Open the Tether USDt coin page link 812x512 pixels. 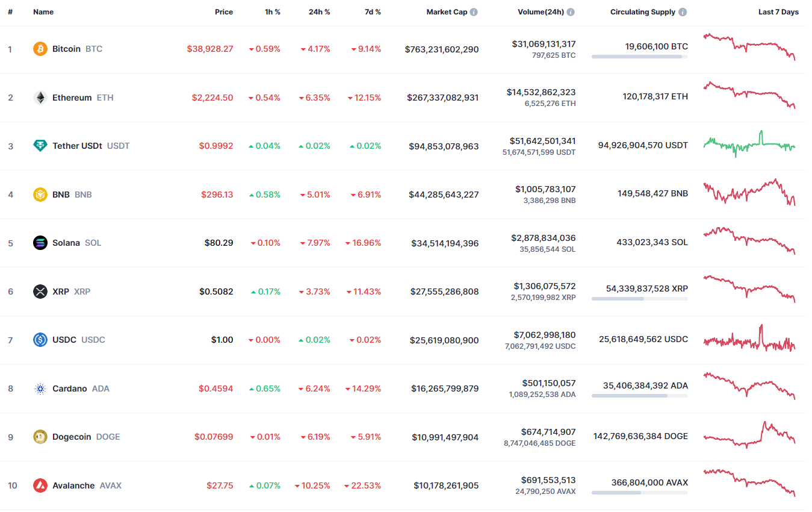(91, 146)
